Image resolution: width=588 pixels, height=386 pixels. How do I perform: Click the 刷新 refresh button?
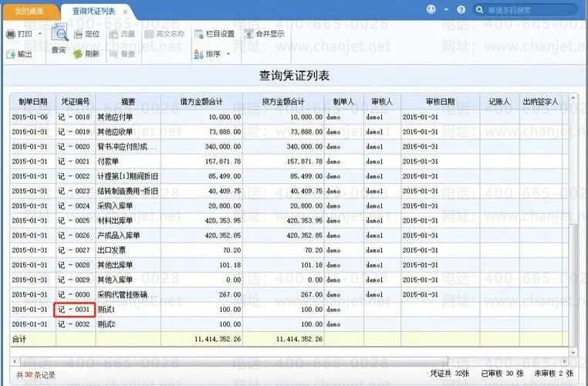pyautogui.click(x=86, y=54)
